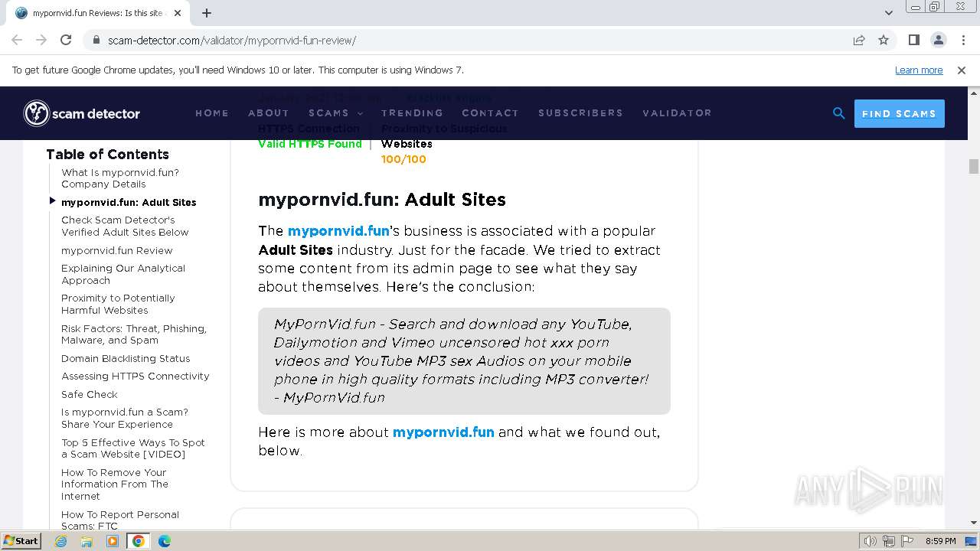This screenshot has height=551, width=980.
Task: Click the volume speaker tray icon
Action: coord(870,541)
